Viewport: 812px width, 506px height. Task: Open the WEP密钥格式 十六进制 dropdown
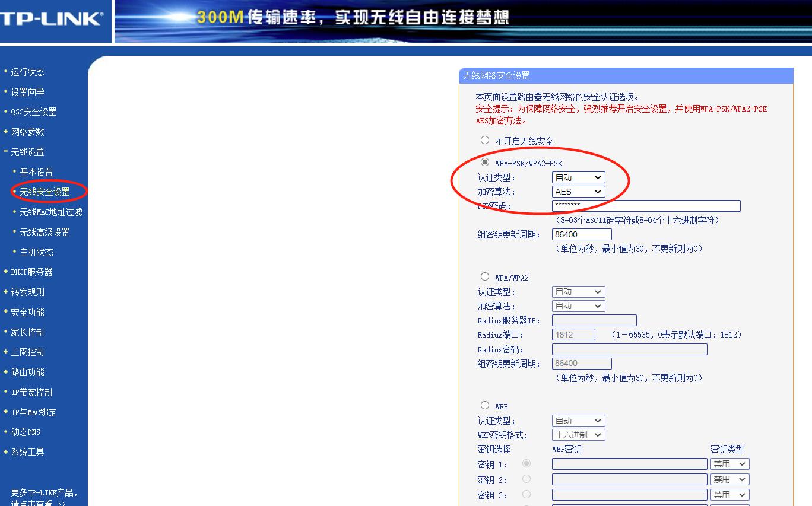(x=578, y=434)
